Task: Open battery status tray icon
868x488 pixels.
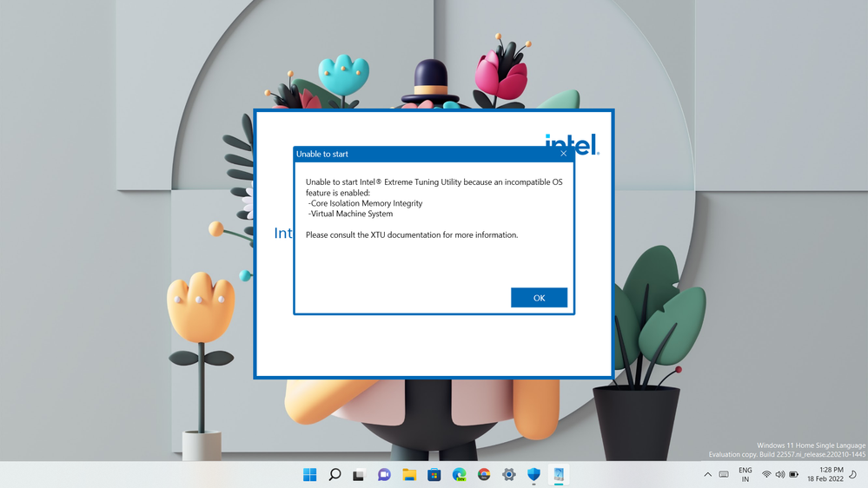Action: point(794,475)
